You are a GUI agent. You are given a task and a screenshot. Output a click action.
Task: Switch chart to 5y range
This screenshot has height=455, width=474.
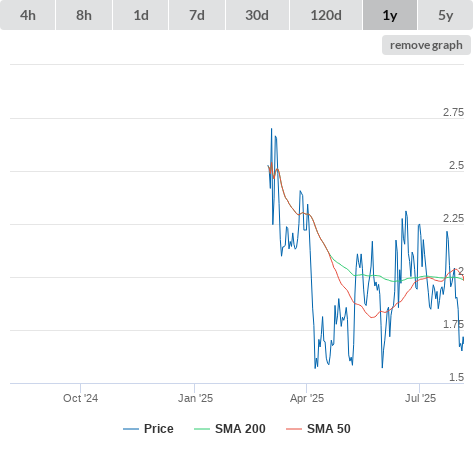tap(446, 15)
